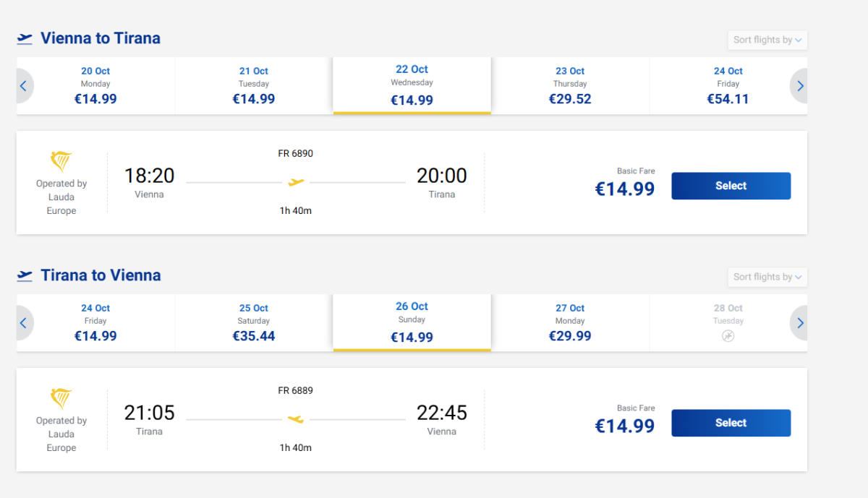Viewport: 868px width, 498px height.
Task: Click the Vienna to Tirana departure plane icon
Action: click(25, 38)
